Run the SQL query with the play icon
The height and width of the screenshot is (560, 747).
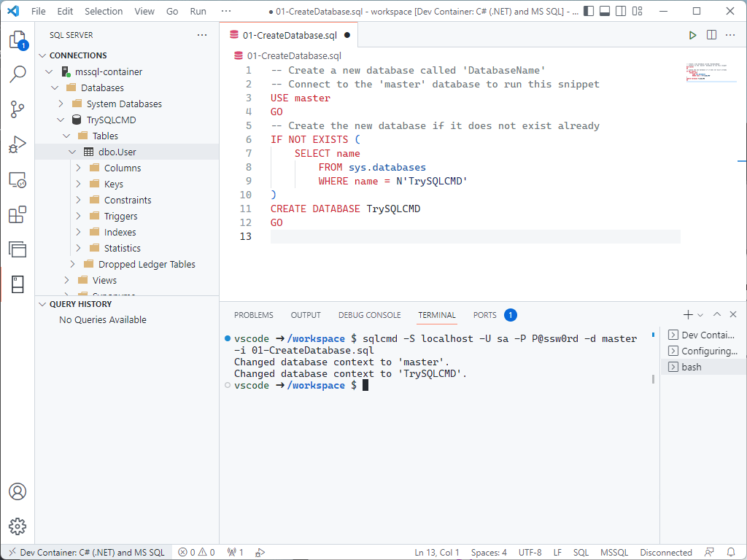(692, 34)
